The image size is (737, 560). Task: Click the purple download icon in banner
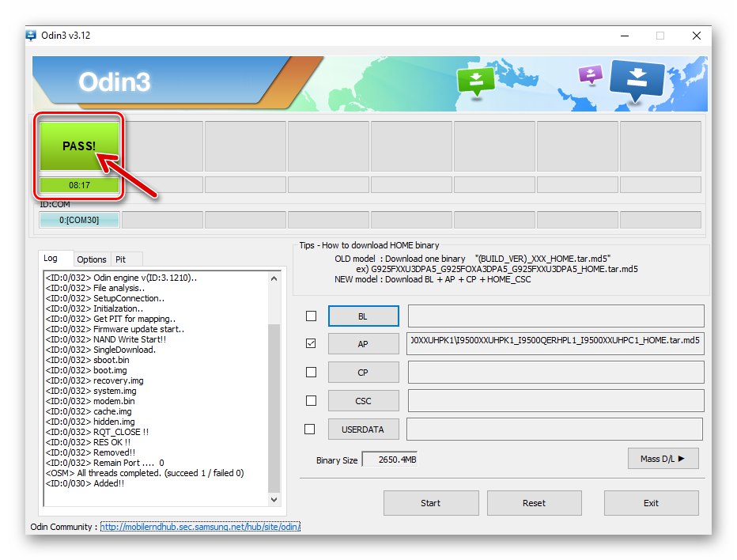tap(591, 75)
